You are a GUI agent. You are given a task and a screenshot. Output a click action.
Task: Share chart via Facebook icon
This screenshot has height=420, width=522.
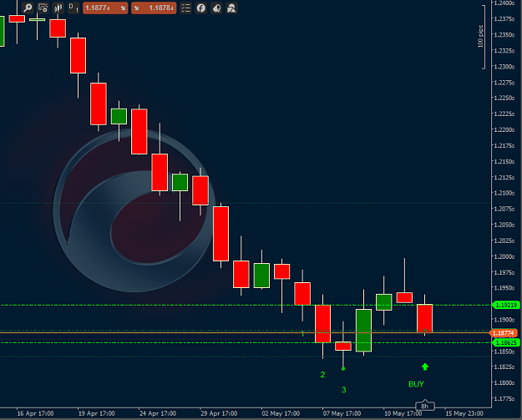(x=201, y=8)
